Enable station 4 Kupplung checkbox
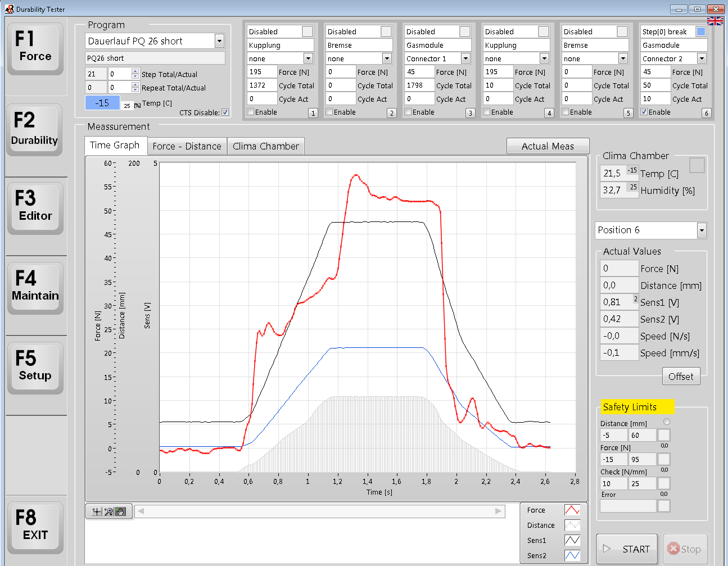The image size is (728, 566). tap(487, 112)
